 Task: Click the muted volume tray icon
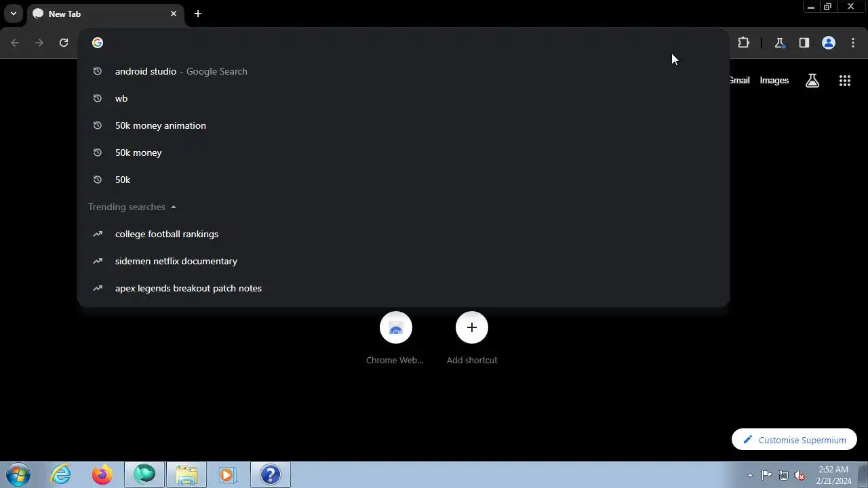tap(800, 475)
